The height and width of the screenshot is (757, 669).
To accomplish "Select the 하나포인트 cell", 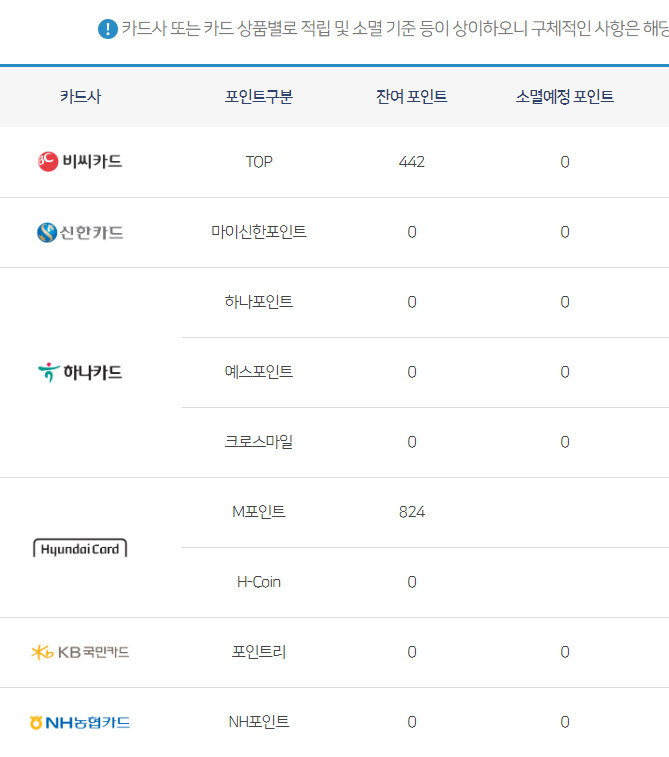I will coord(259,302).
